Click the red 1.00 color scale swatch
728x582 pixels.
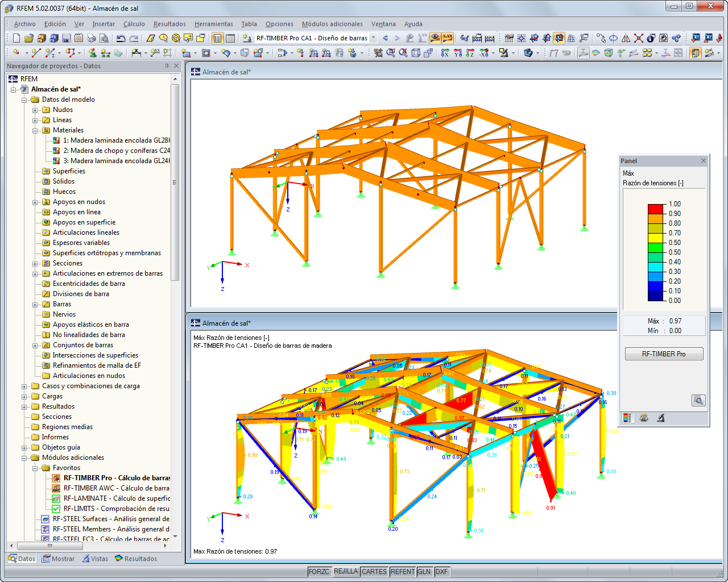coord(656,209)
